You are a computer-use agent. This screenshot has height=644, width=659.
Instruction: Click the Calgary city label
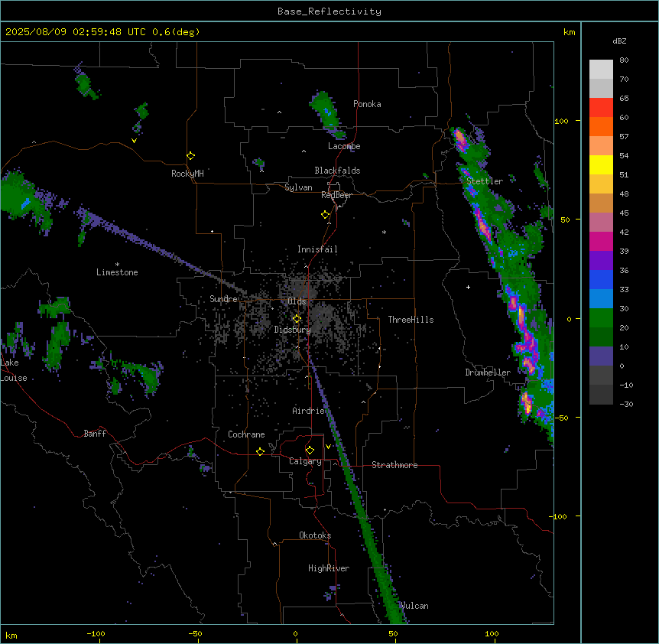pyautogui.click(x=305, y=461)
